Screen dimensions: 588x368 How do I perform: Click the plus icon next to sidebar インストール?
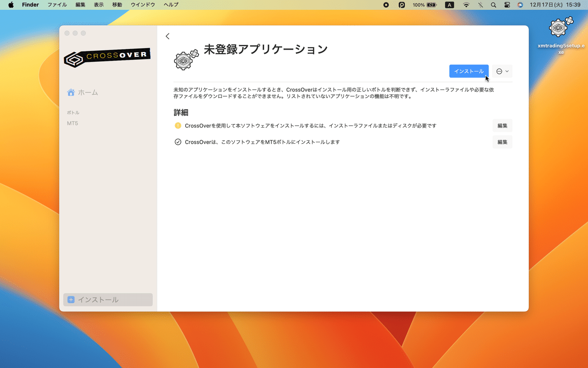tap(71, 300)
